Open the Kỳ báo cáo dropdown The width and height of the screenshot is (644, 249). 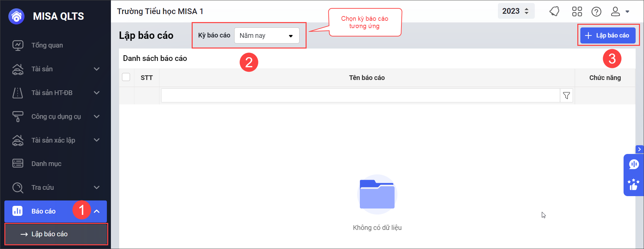tap(266, 35)
